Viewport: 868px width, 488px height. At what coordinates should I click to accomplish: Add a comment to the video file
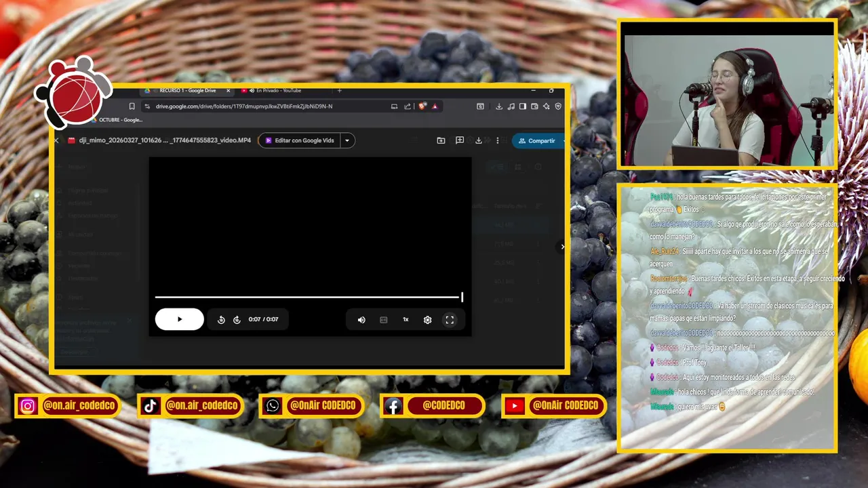tap(460, 140)
